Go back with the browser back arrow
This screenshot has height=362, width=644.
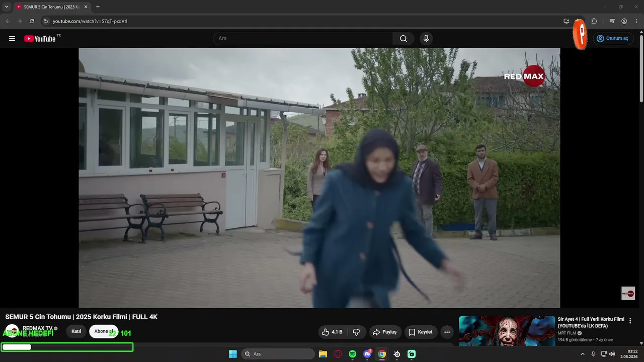pyautogui.click(x=8, y=21)
